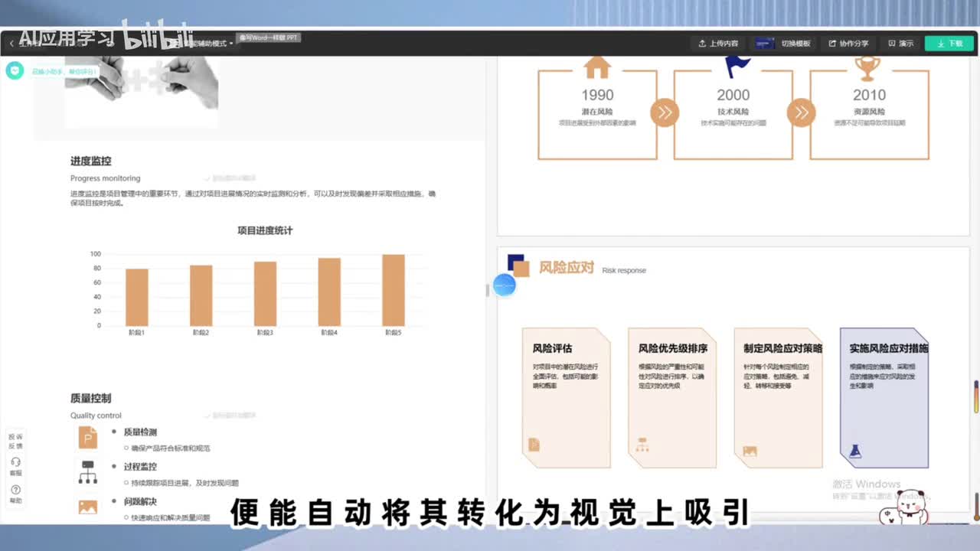Click the 阶段5 bar in the progress chart
The width and height of the screenshot is (980, 551).
click(x=393, y=290)
